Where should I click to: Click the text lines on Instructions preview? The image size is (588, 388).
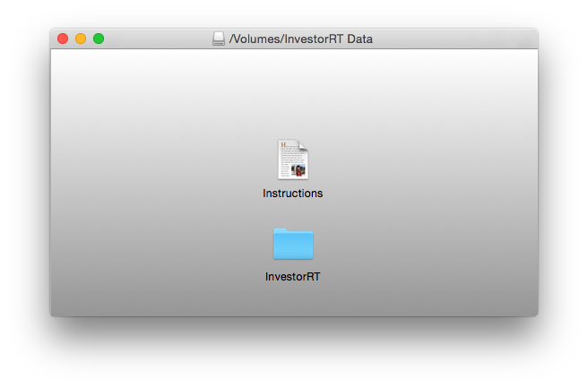292,156
